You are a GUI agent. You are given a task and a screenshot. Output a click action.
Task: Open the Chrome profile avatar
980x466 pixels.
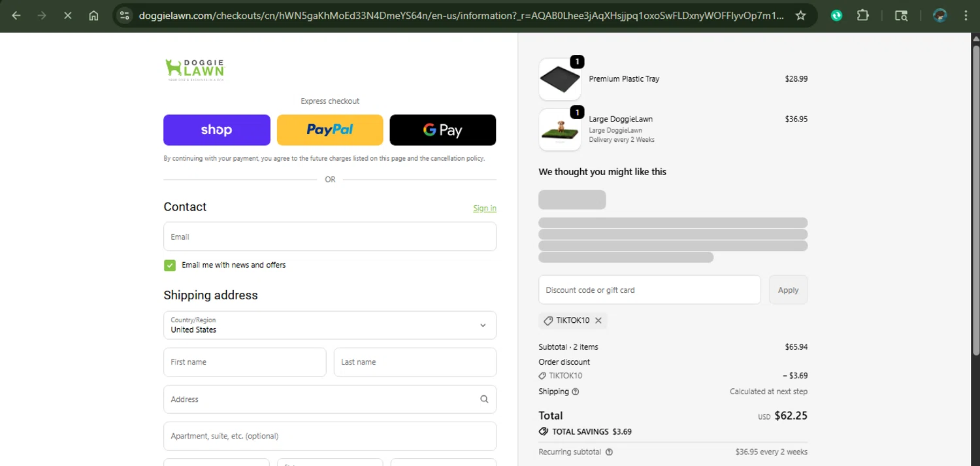(939, 16)
